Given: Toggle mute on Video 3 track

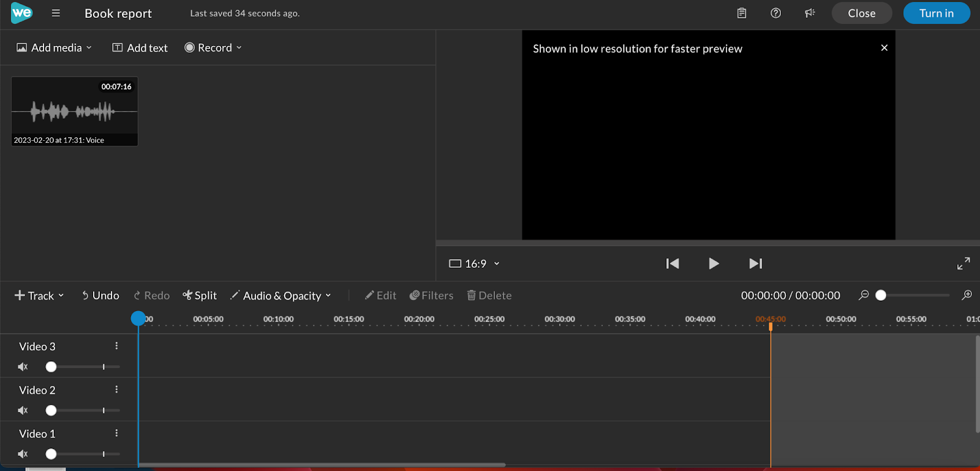Looking at the screenshot, I should (23, 367).
